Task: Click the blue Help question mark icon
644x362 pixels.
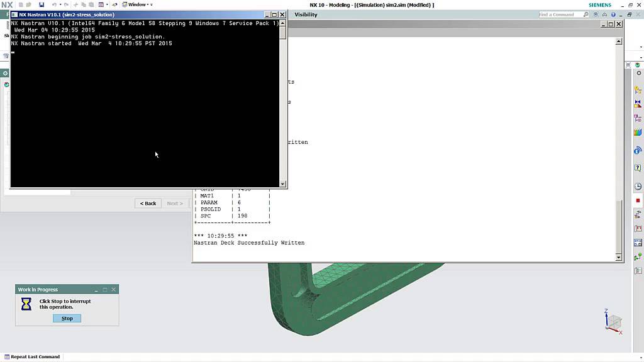Action: [x=613, y=14]
